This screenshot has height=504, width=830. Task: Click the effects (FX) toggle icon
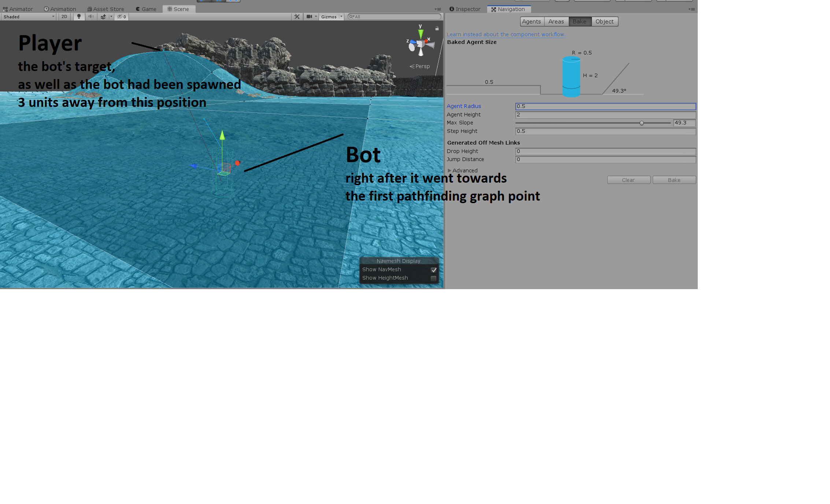[103, 16]
